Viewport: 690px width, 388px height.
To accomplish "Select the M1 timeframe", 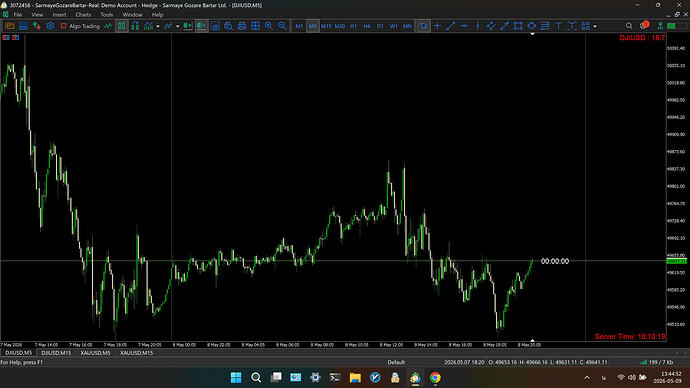I will point(299,26).
